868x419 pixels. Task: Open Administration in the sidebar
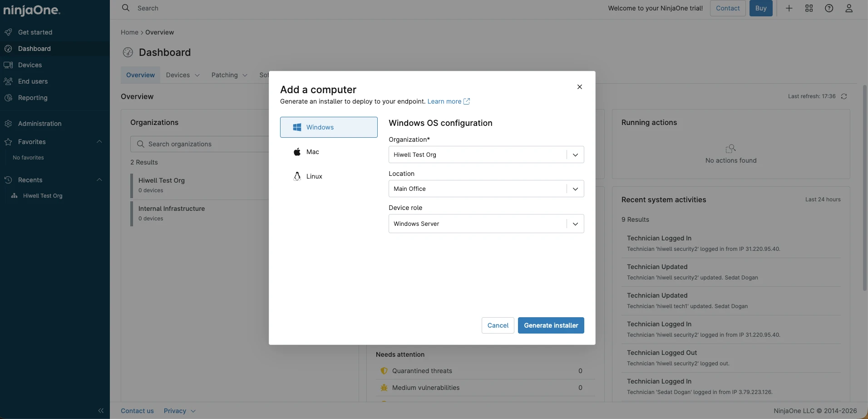pos(55,124)
